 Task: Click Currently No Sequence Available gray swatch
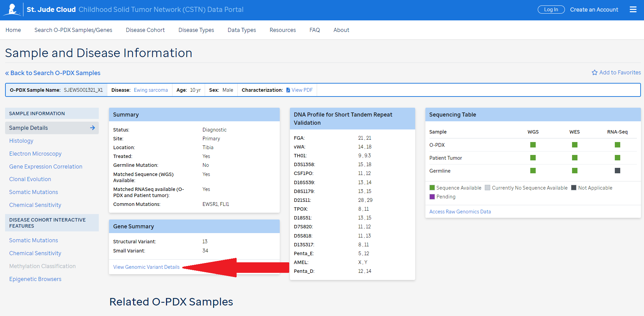487,188
